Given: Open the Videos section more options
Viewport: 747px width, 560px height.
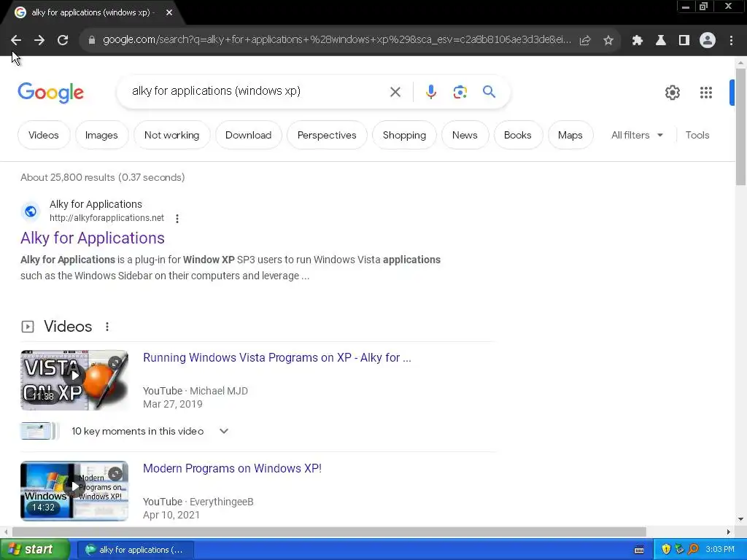Looking at the screenshot, I should pos(107,327).
